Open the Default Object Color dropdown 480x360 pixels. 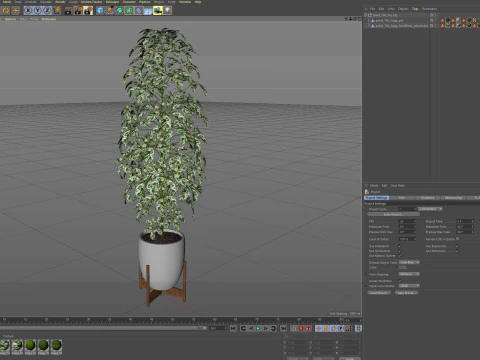pos(409,262)
